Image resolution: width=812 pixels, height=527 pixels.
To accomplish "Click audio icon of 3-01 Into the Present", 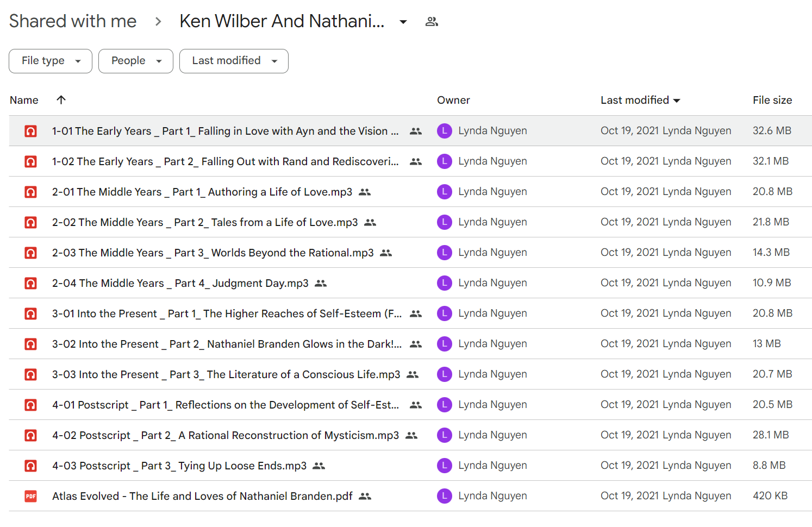I will pyautogui.click(x=31, y=313).
